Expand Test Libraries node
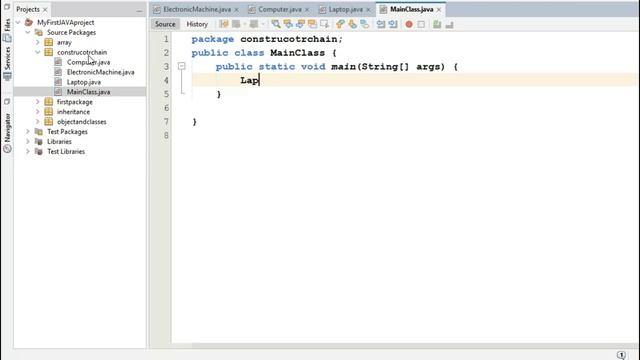The image size is (640, 360). (x=28, y=151)
